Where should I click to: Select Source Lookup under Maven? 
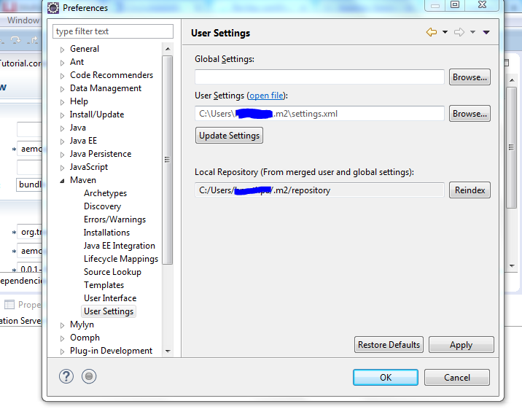pyautogui.click(x=112, y=272)
